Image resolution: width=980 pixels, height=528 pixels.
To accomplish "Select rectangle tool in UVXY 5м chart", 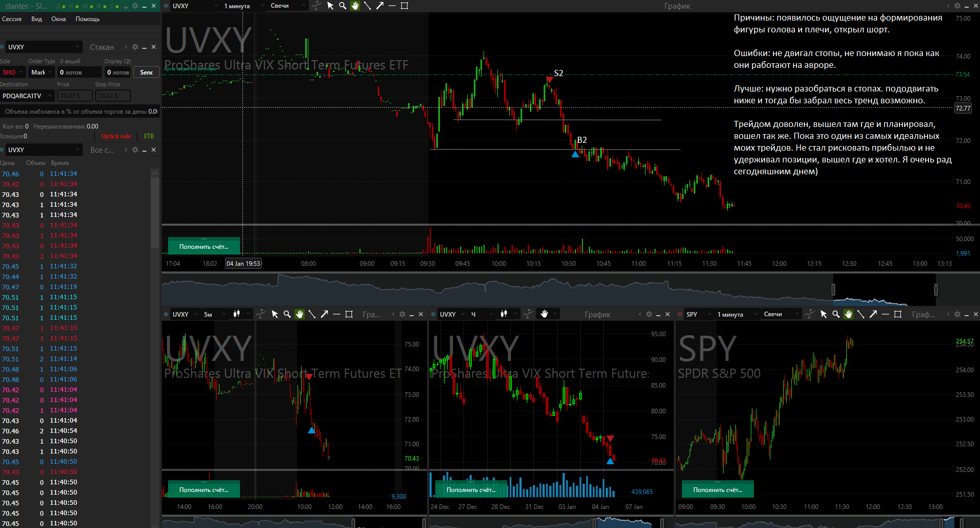I will (349, 314).
